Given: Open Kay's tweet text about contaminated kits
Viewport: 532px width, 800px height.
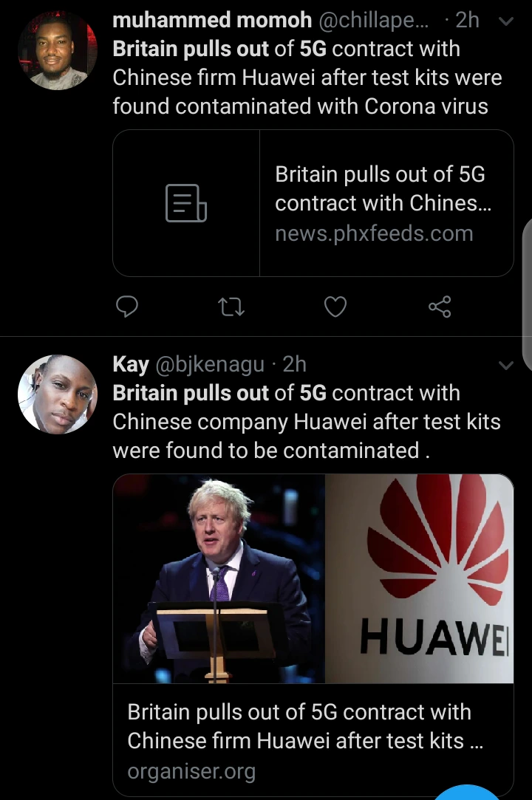Looking at the screenshot, I should coord(307,422).
